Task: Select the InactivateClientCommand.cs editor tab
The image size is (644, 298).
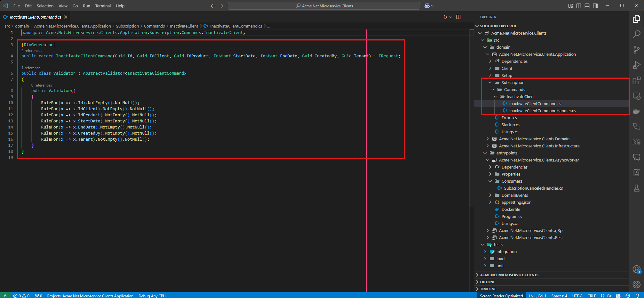Action: tap(35, 17)
